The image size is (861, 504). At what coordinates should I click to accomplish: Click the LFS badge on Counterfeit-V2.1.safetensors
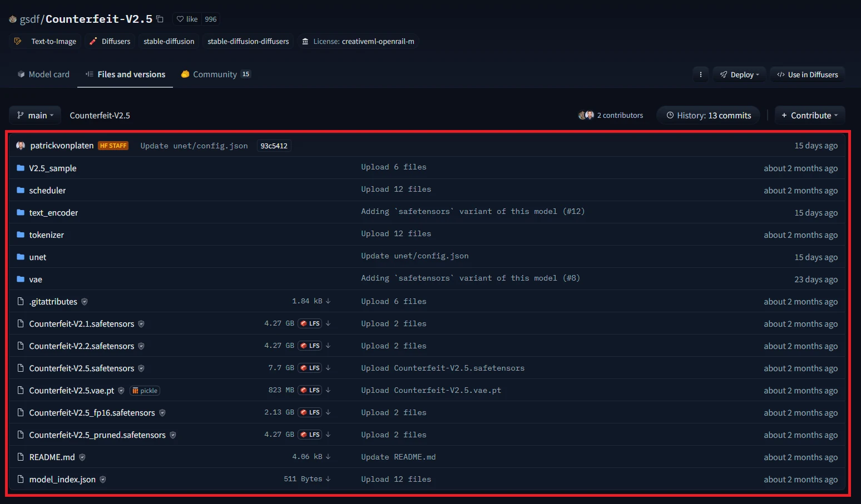(310, 323)
